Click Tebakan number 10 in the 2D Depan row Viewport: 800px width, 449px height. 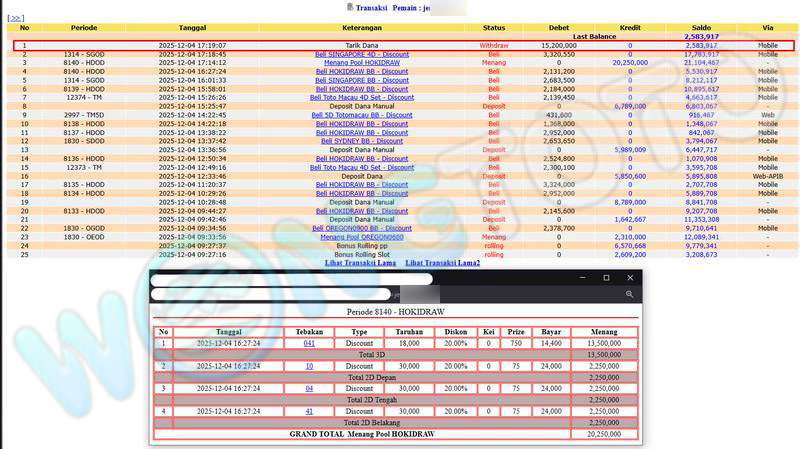309,366
